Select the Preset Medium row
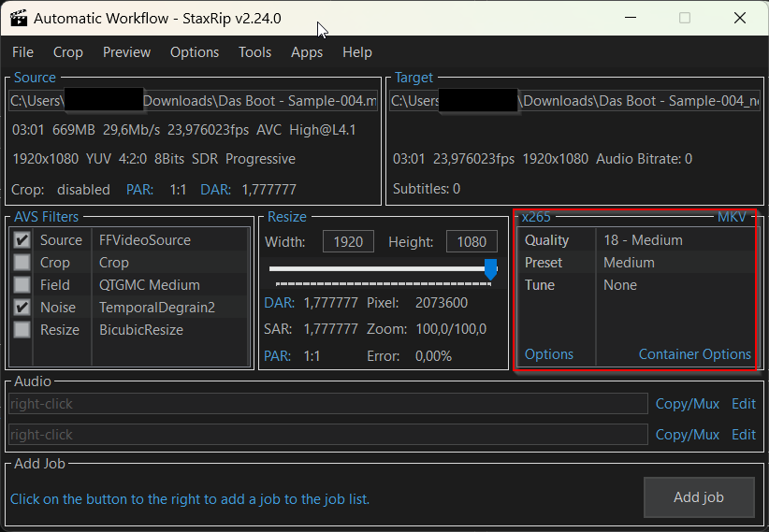769x532 pixels. click(636, 263)
